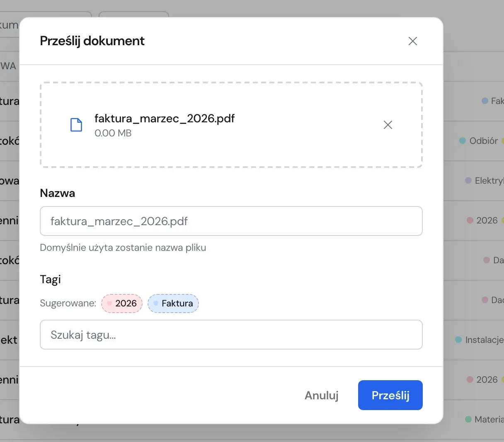Cancel the upload with Anuluj

(x=322, y=395)
